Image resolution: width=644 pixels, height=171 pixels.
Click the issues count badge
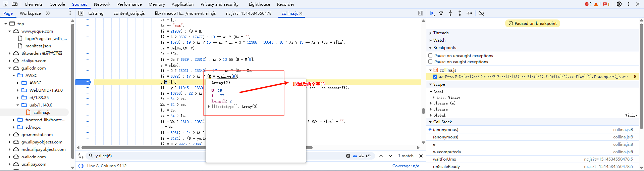tap(606, 4)
